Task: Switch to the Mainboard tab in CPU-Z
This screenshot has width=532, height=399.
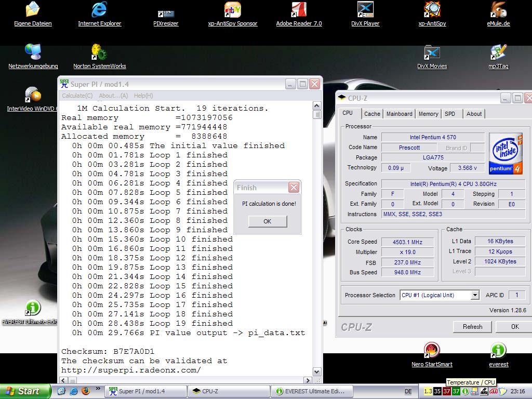Action: [x=400, y=114]
